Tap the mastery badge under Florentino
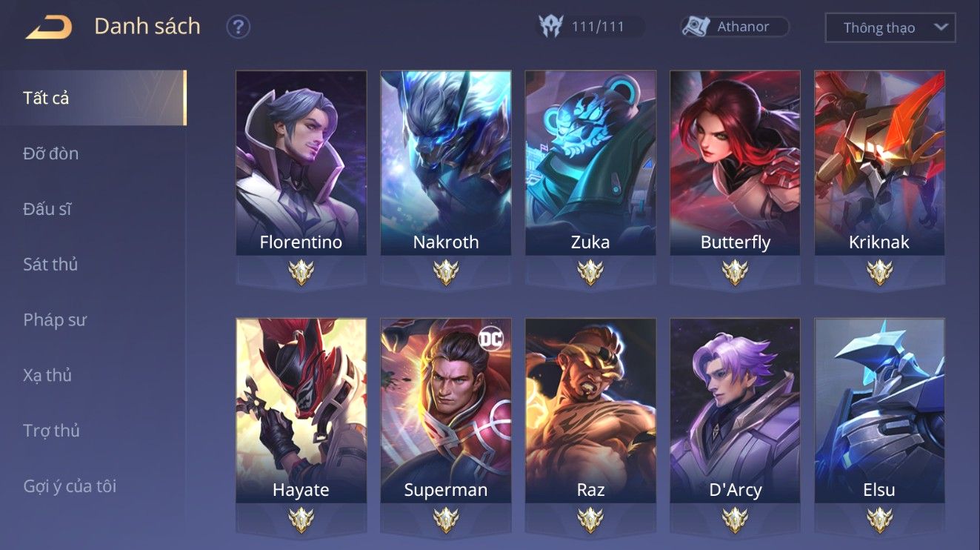Image resolution: width=980 pixels, height=550 pixels. (x=301, y=273)
